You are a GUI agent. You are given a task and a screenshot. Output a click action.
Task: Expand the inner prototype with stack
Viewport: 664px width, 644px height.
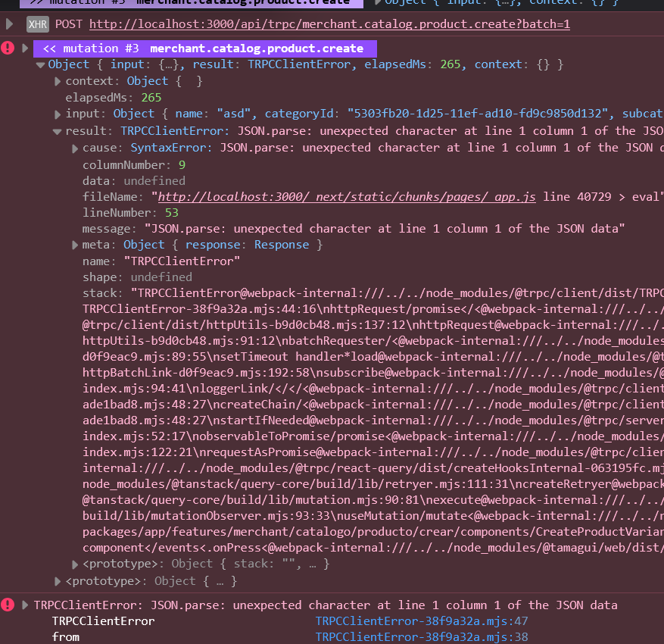(75, 564)
